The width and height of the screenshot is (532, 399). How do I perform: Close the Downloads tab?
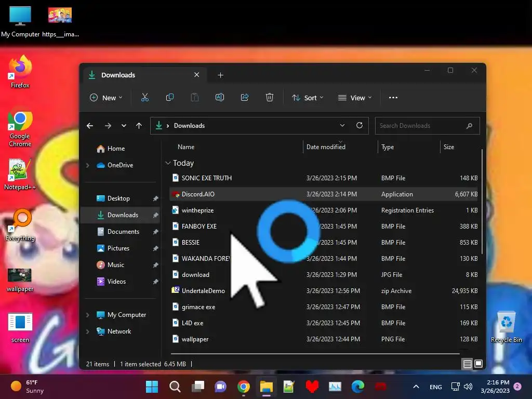pos(196,75)
